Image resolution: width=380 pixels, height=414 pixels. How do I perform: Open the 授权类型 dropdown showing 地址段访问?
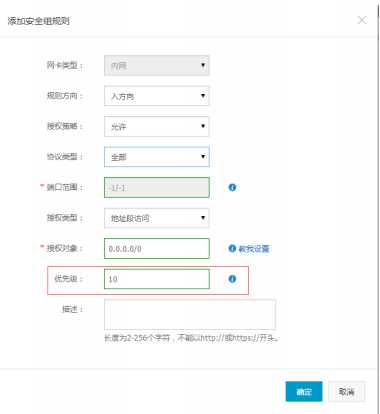(x=157, y=218)
